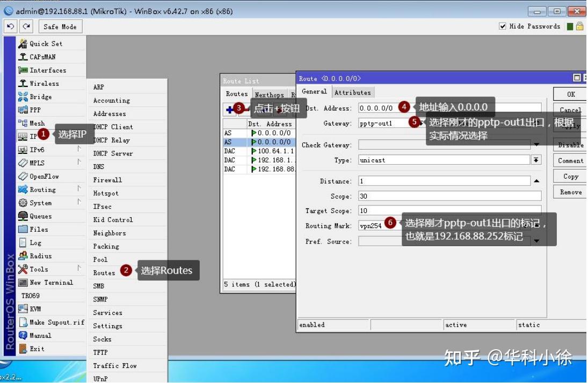Open New Terminal icon

[x=23, y=283]
